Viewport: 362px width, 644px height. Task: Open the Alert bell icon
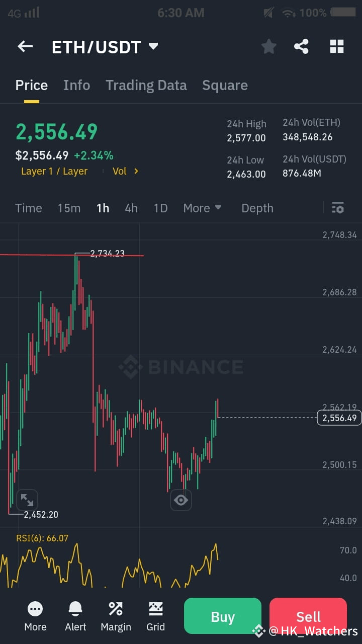[75, 609]
